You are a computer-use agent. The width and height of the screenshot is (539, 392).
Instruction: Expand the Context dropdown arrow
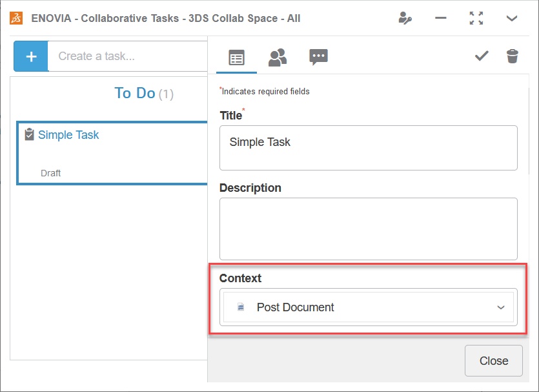501,307
